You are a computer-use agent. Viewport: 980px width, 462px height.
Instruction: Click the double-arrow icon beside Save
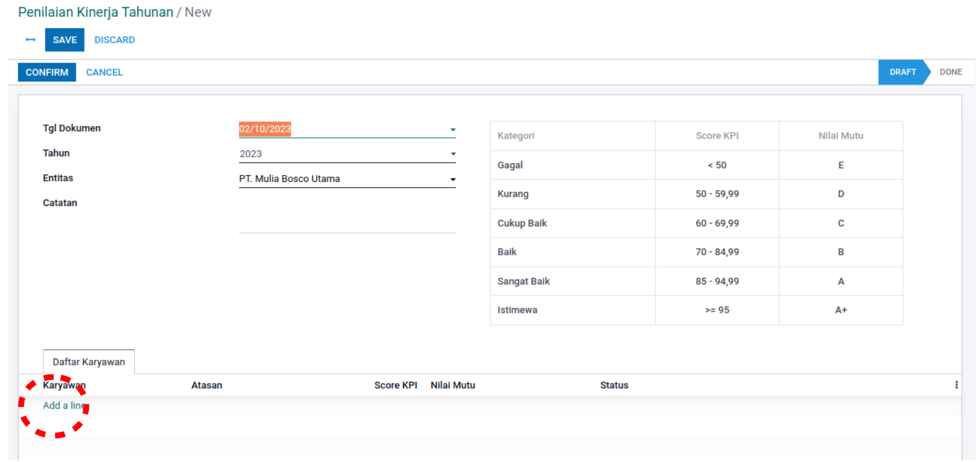30,40
